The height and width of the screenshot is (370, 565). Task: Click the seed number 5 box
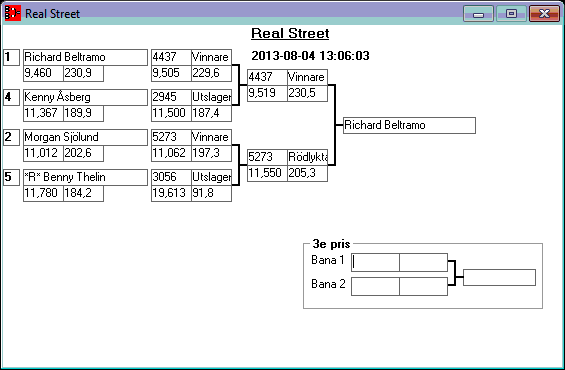pos(12,177)
